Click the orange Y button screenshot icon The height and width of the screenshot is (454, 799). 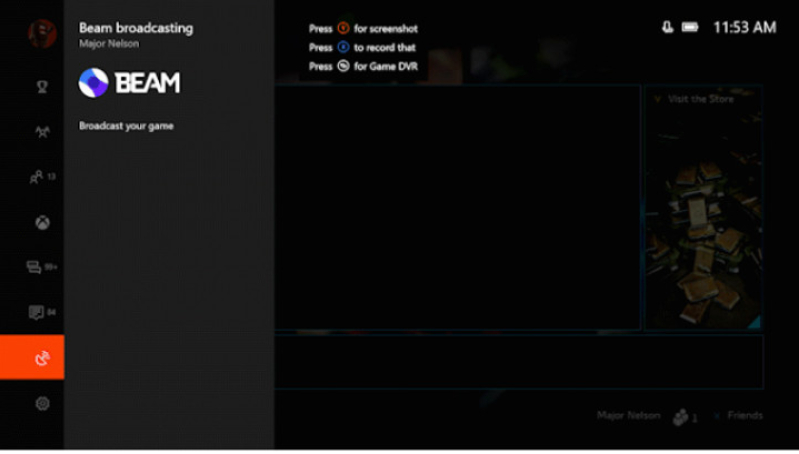click(x=343, y=28)
